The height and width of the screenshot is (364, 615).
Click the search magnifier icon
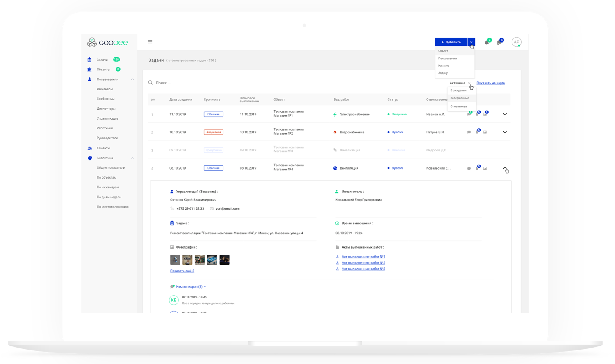[150, 83]
